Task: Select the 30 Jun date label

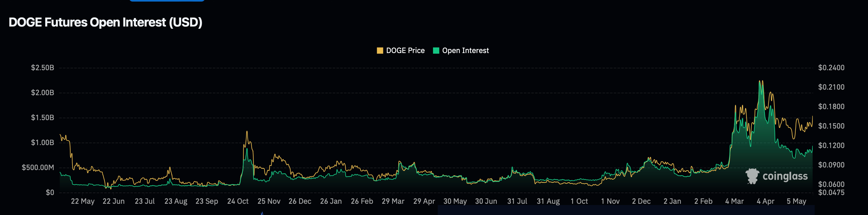Action: (486, 201)
